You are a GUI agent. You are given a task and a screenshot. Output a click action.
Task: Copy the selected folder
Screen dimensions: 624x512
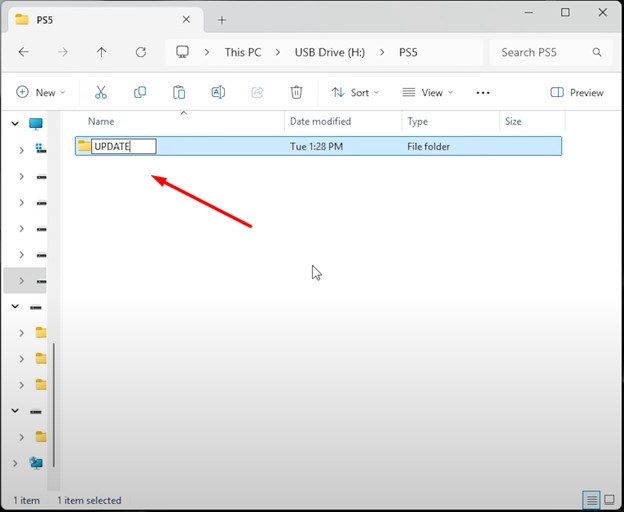coord(140,92)
